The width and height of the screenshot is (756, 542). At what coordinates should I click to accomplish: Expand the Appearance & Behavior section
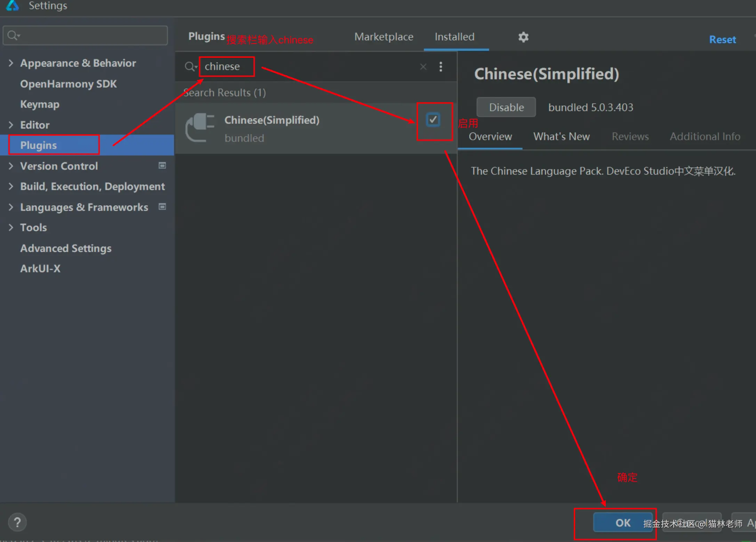point(11,63)
